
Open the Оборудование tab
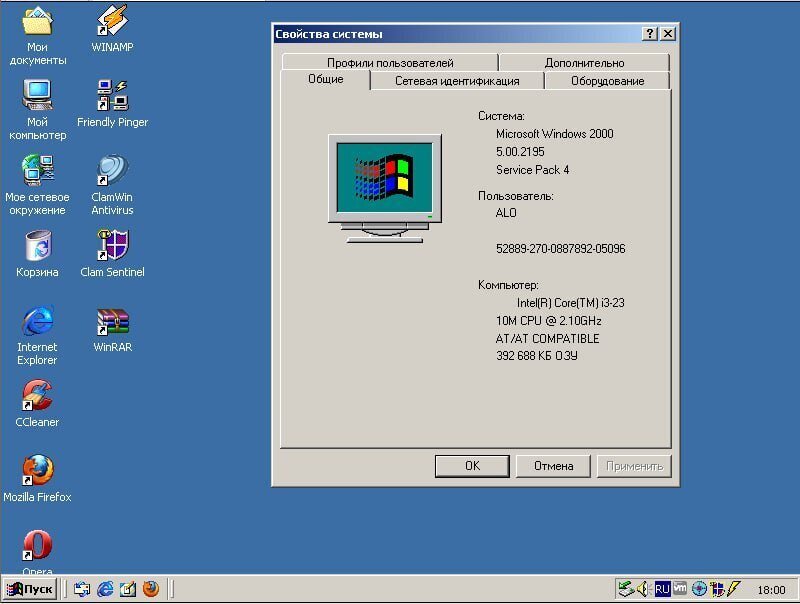coord(607,81)
